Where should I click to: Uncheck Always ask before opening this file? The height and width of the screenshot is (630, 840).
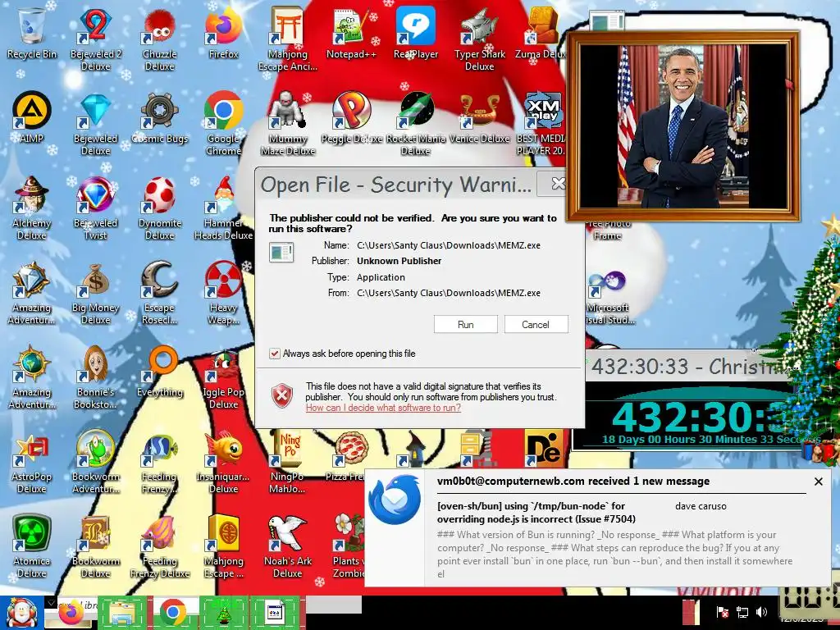(274, 354)
